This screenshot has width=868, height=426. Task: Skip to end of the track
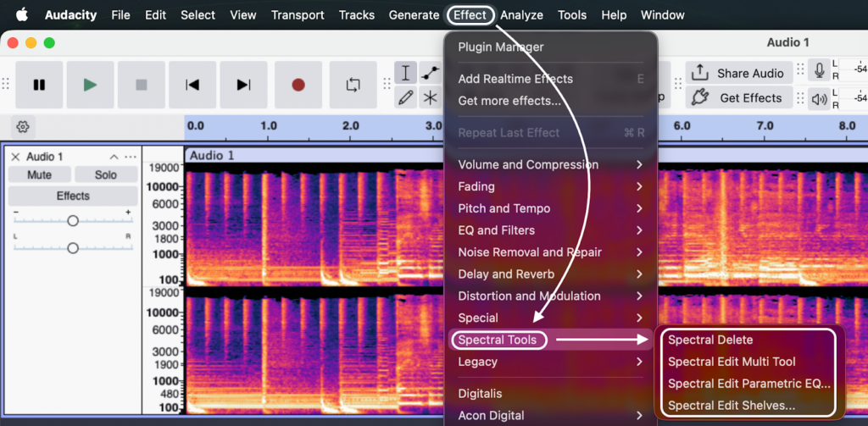click(244, 85)
